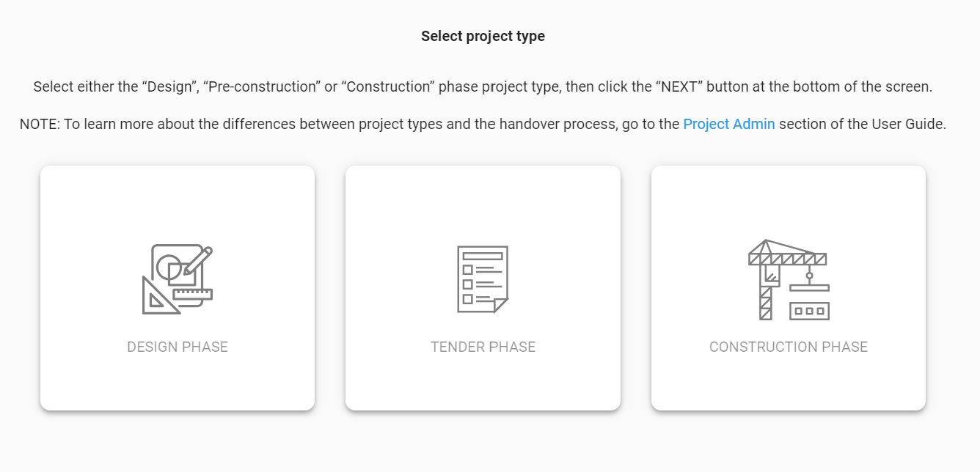Choose the Tender Phase project card
Image resolution: width=980 pixels, height=472 pixels.
point(483,288)
